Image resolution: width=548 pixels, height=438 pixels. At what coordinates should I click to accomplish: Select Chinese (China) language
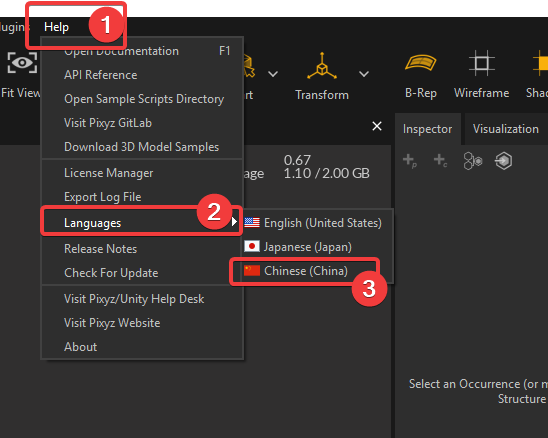[318, 271]
